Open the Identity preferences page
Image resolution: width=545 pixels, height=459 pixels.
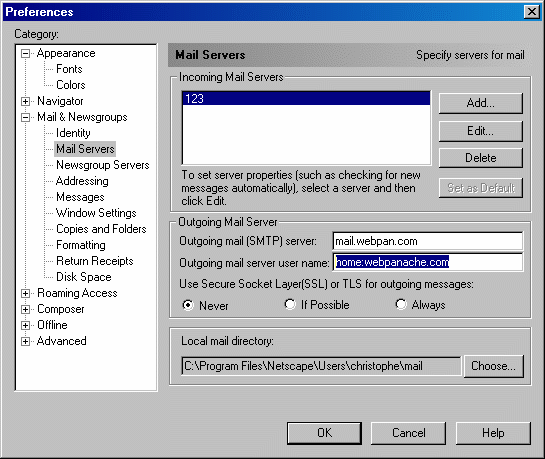tap(73, 133)
